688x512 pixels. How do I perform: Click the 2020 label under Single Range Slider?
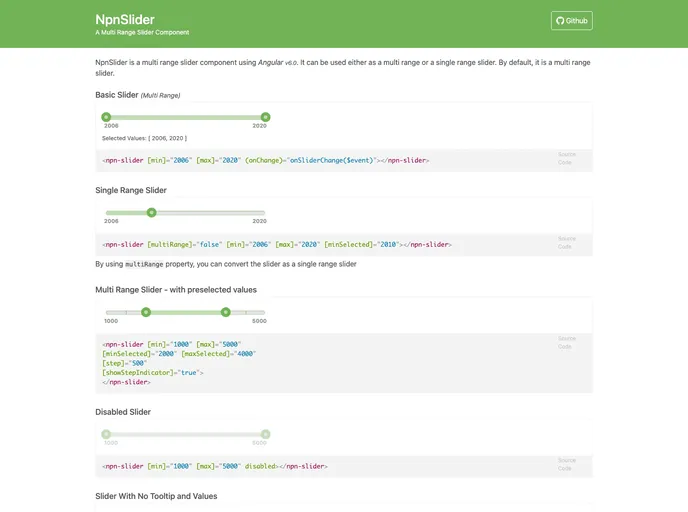pyautogui.click(x=259, y=221)
